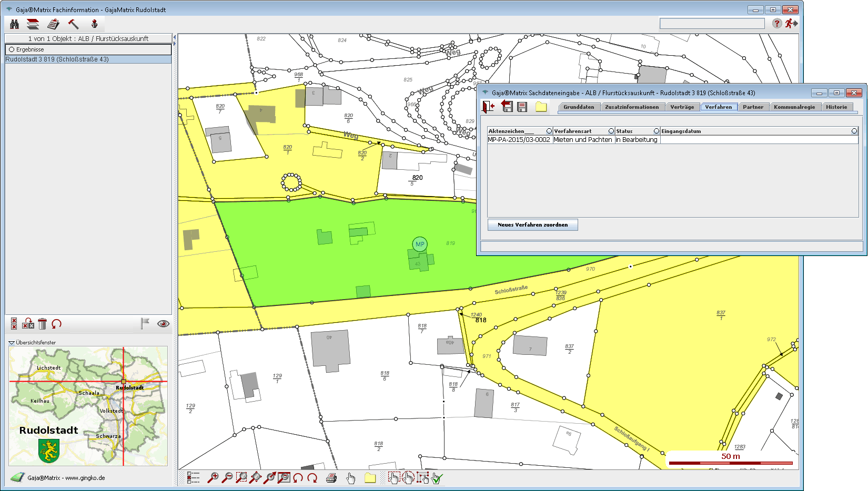Viewport: 868px width, 491px height.
Task: Toggle the Status column circle button
Action: [x=656, y=131]
